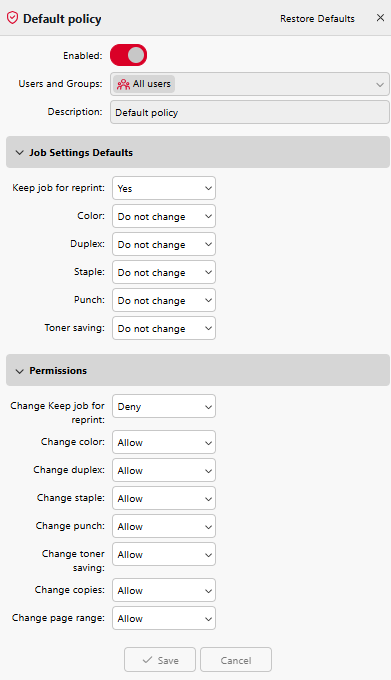Collapse Job Settings Defaults chevron
The width and height of the screenshot is (391, 680).
point(20,153)
